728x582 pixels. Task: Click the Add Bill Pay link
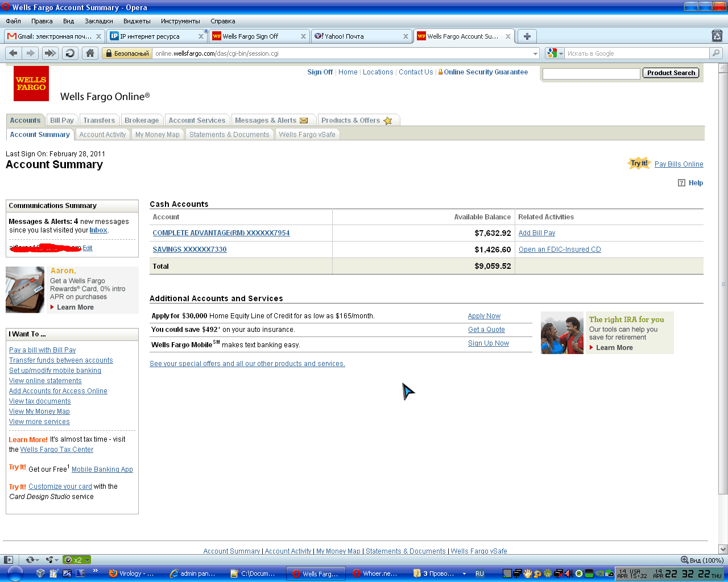[x=537, y=233]
